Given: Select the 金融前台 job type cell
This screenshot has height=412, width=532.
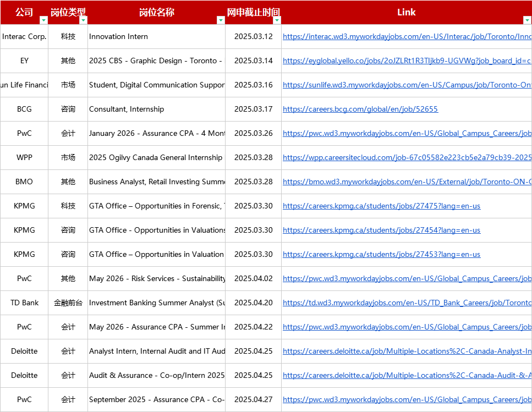Looking at the screenshot, I should click(68, 303).
